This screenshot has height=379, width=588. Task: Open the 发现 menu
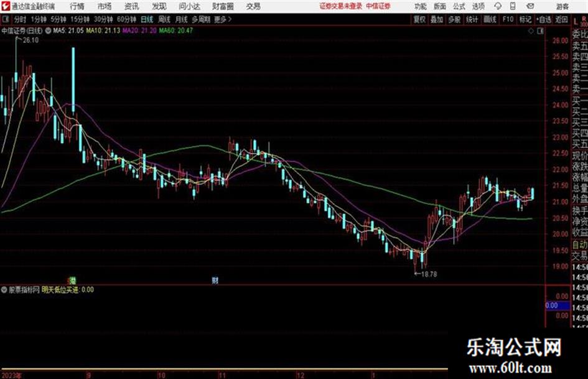159,6
